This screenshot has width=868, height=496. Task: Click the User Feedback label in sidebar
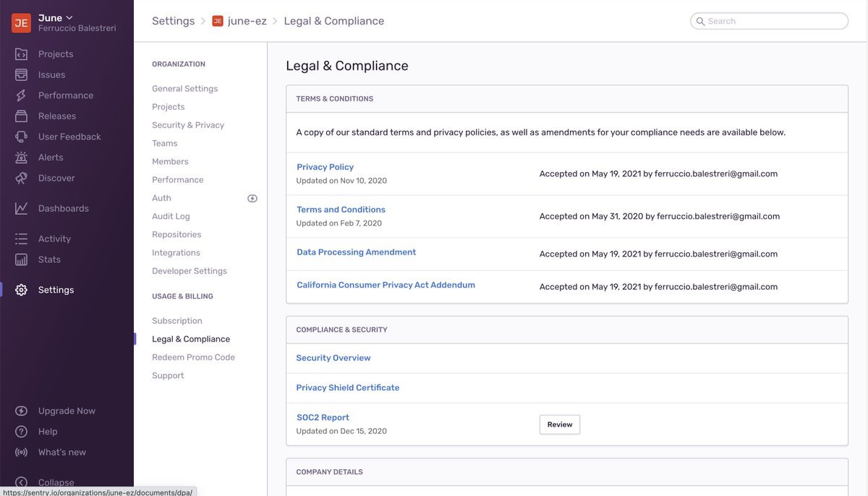pos(69,137)
